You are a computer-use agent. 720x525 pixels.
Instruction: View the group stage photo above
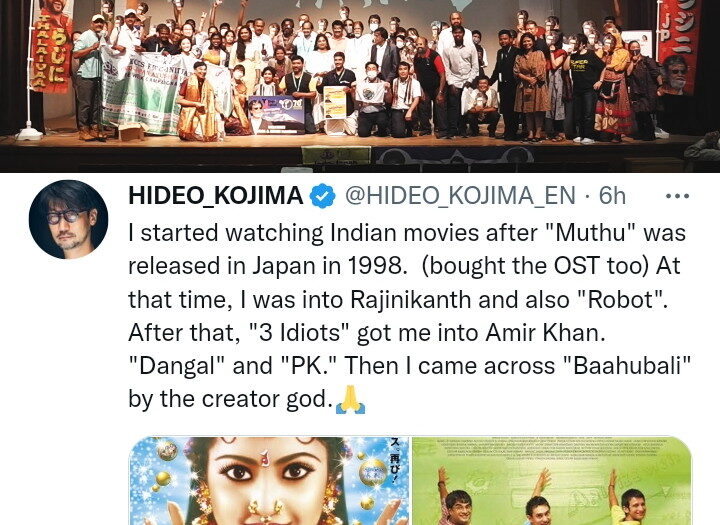pos(360,86)
